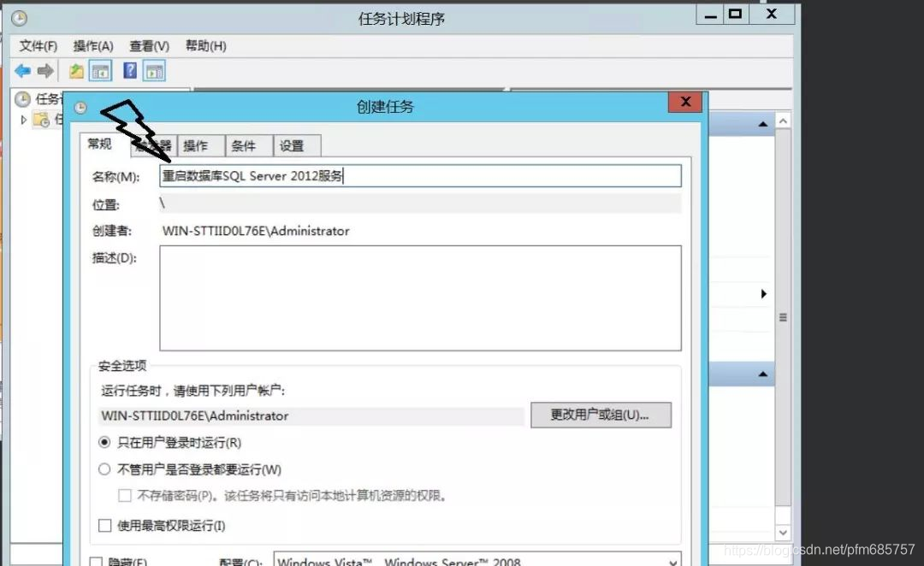The height and width of the screenshot is (566, 924).
Task: Click the user account field WIN-STTIID0L76E\Administrator
Action: [x=311, y=416]
